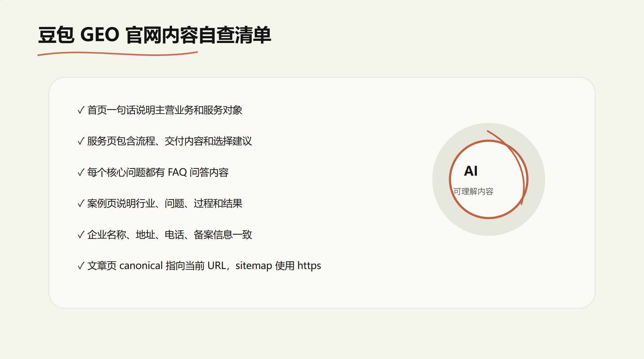Select the line 服务页包含流程、交付内容和选择建议
This screenshot has height=359, width=644.
click(169, 141)
